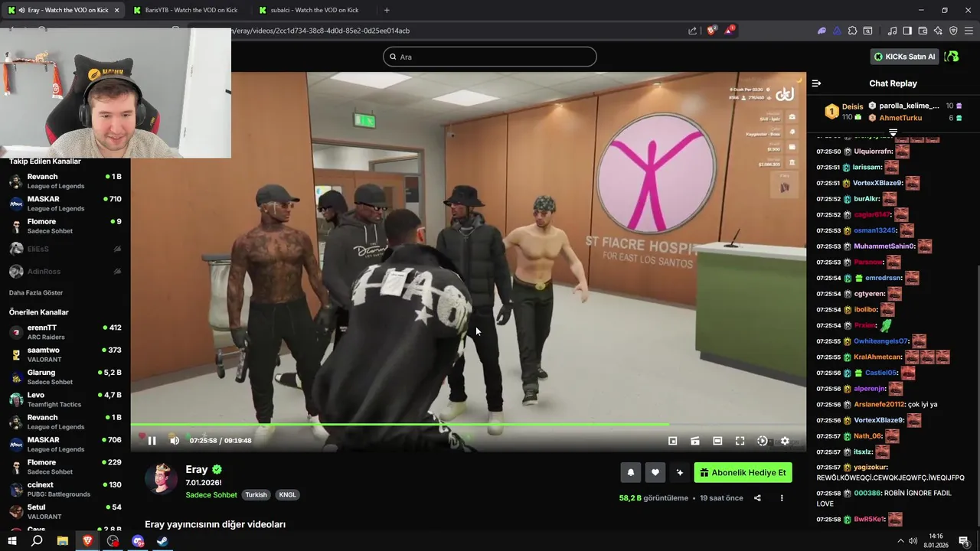Screen dimensions: 980x551
Task: Open Brave Rewards triangle icon
Action: coord(730,31)
